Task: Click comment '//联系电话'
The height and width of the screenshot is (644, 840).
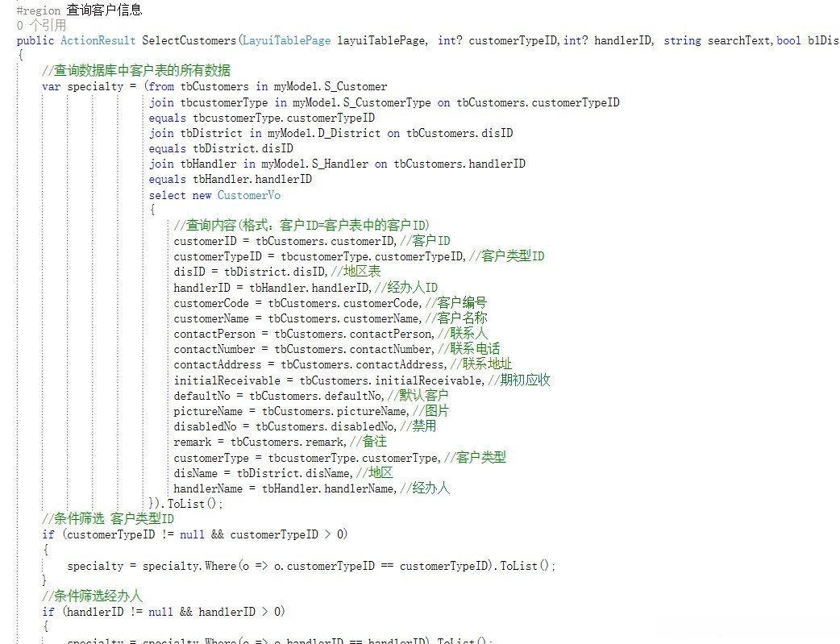Action: 468,349
